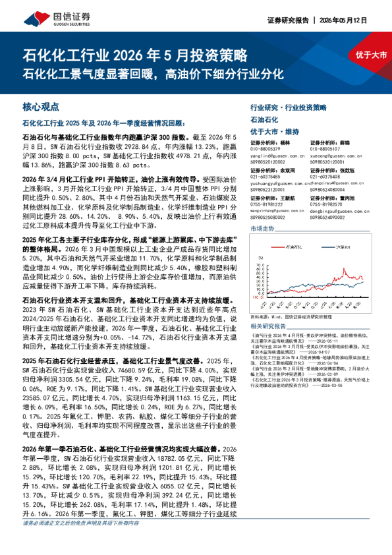
Task: Click the report date 2026年05月12日 in header
Action: pos(343,20)
